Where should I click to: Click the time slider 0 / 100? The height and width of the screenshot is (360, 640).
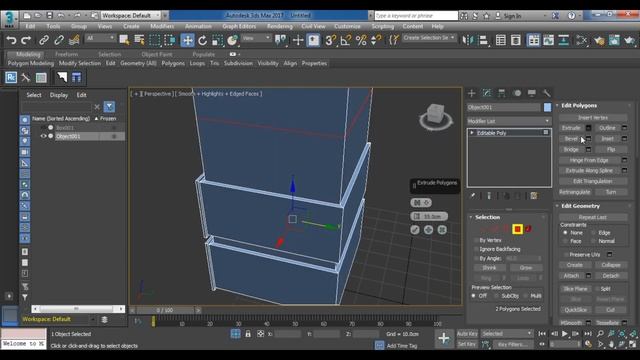click(165, 311)
